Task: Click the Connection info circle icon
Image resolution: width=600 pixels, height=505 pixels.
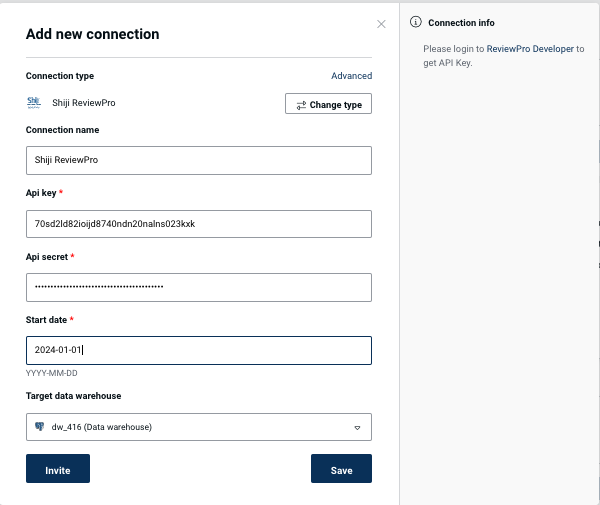Action: point(416,22)
